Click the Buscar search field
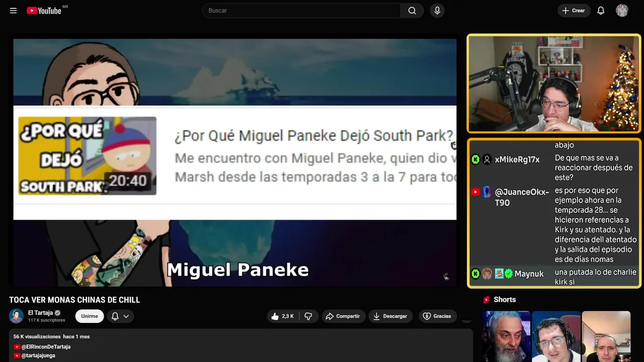 pos(301,11)
